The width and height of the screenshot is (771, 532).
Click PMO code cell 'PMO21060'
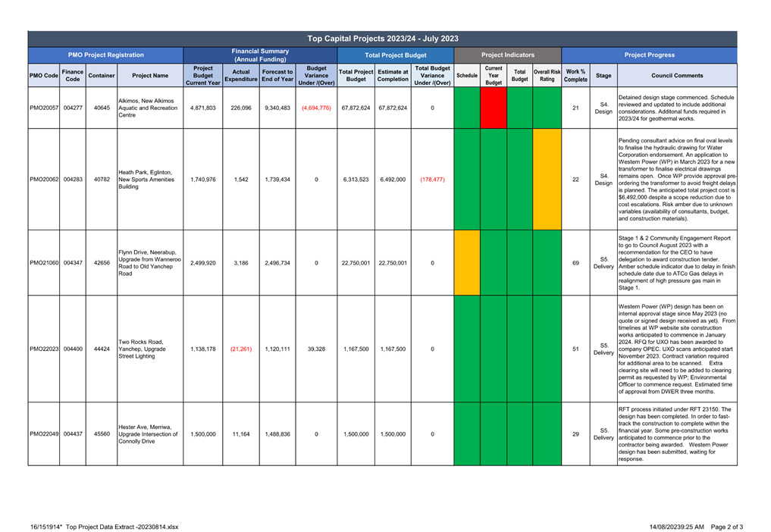[x=44, y=263]
